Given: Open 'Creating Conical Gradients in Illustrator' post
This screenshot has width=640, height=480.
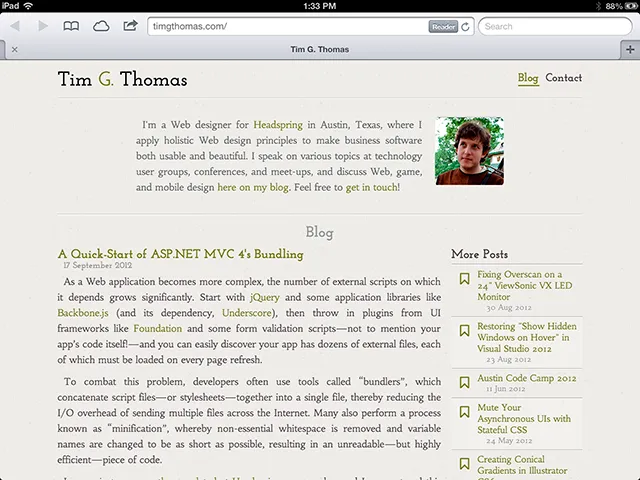Looking at the screenshot, I should point(522,467).
